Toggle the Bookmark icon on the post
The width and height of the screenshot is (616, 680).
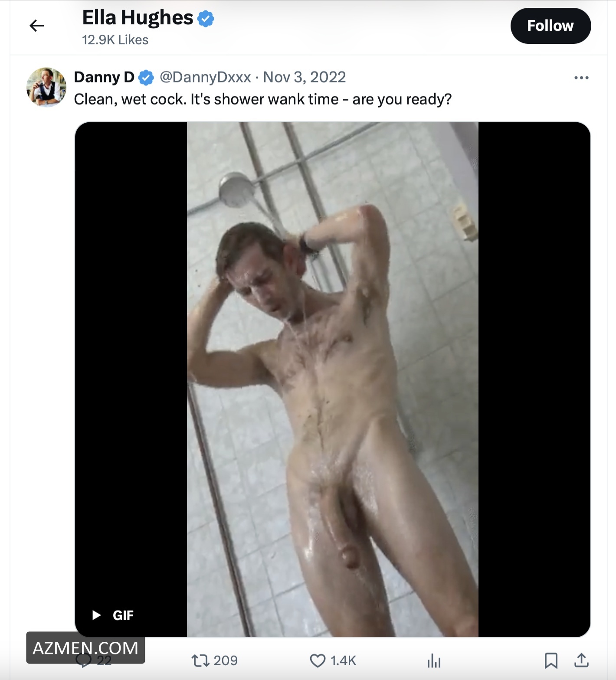point(551,660)
